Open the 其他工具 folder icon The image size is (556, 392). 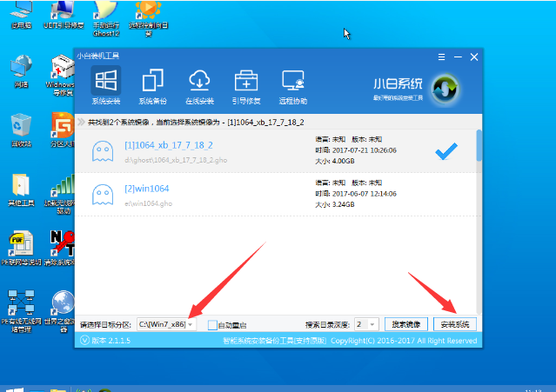[x=21, y=189]
